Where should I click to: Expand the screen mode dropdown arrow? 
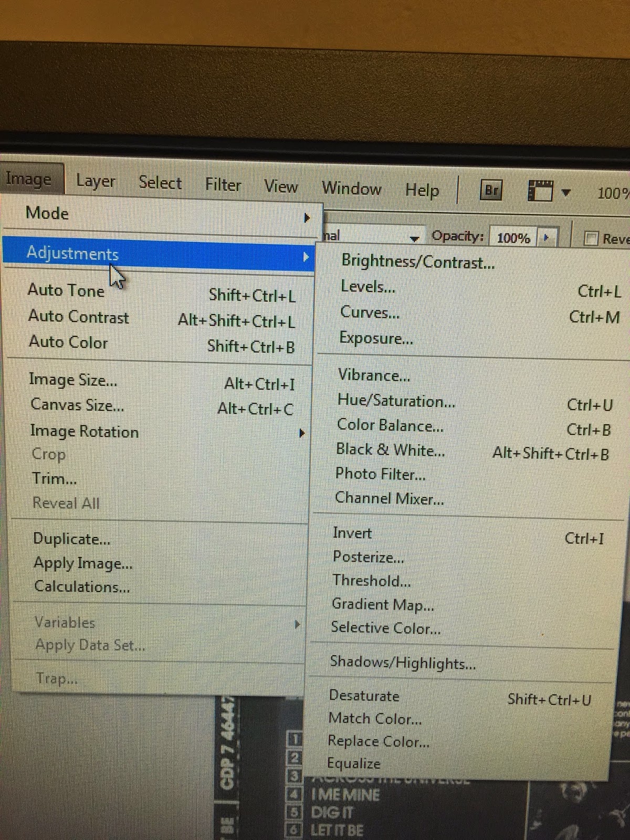tap(566, 193)
